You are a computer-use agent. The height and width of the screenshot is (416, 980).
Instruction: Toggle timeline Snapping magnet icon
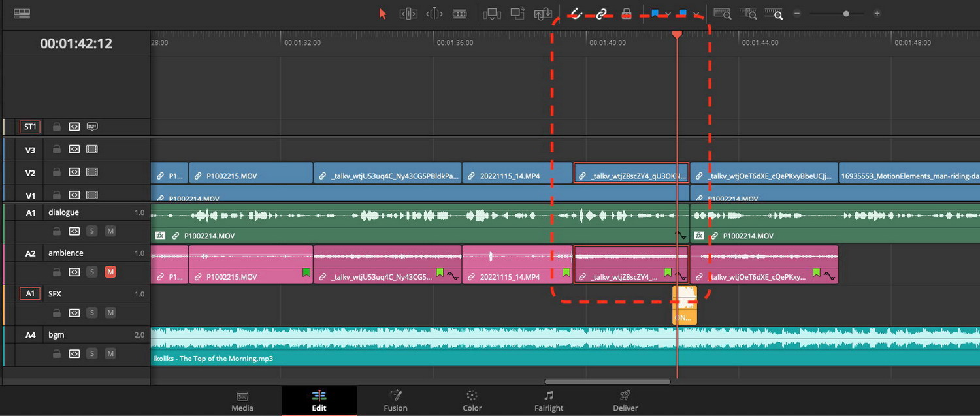coord(576,14)
